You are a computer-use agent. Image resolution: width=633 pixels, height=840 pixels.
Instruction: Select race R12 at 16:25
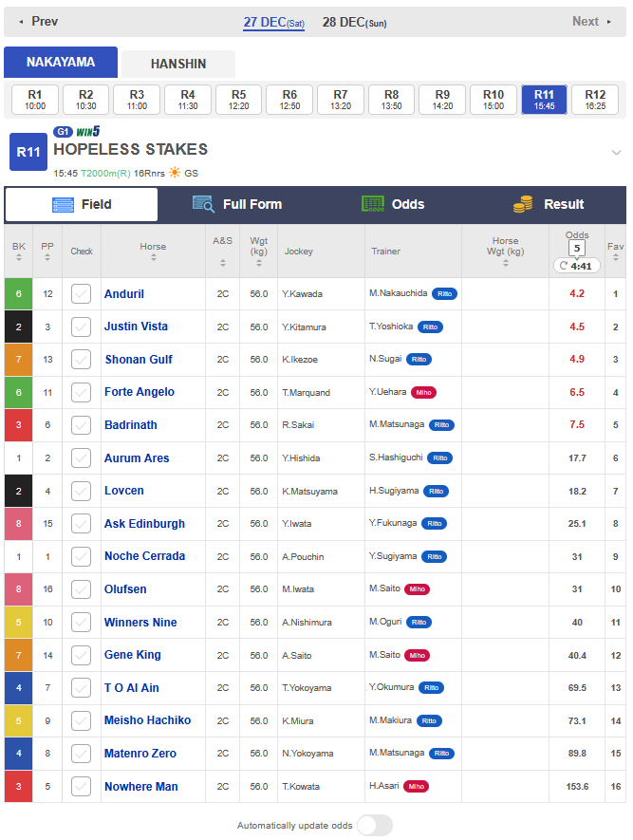(x=595, y=100)
